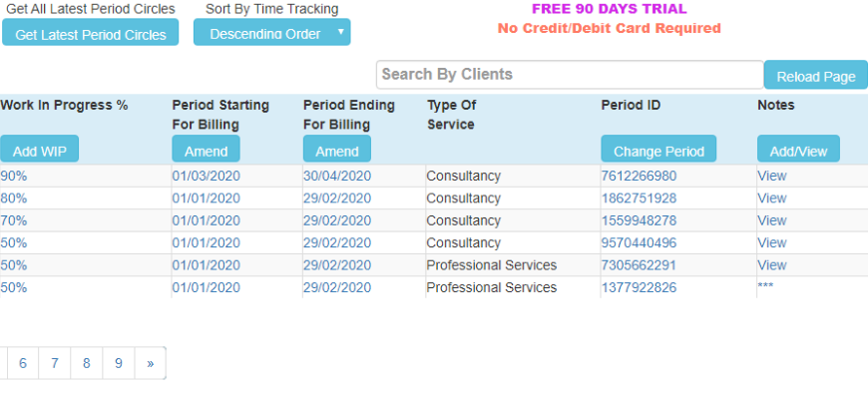The height and width of the screenshot is (396, 868).
Task: Open the 80% work in progress value
Action: click(x=13, y=198)
